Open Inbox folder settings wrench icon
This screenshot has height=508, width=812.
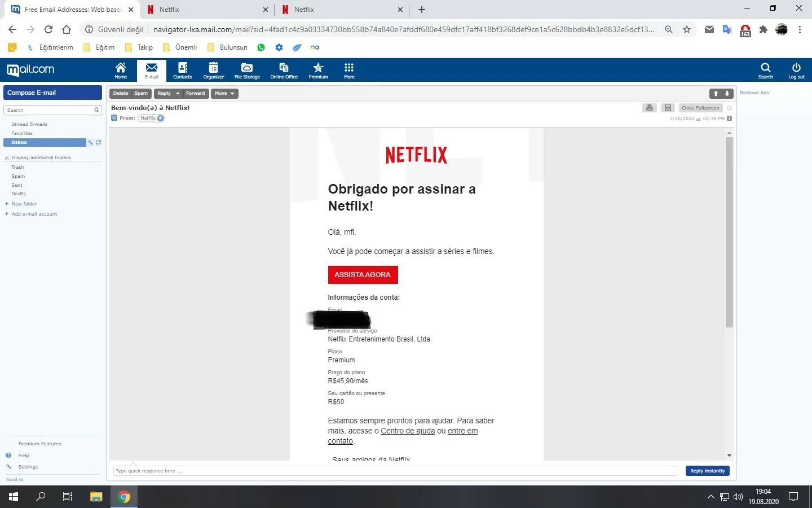click(x=90, y=142)
